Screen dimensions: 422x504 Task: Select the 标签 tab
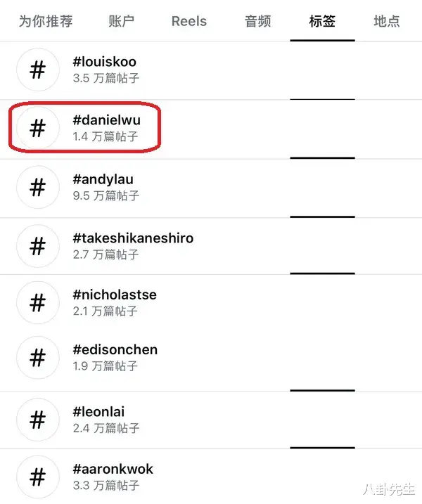[x=322, y=21]
